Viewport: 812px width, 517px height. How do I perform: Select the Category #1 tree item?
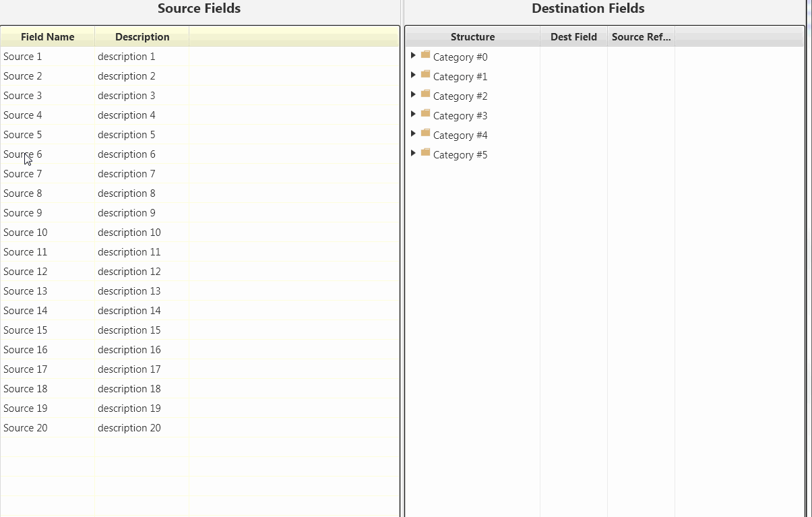(x=460, y=77)
